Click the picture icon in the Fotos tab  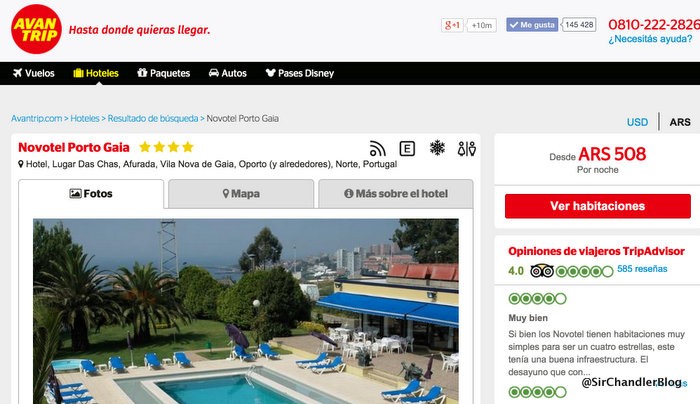[75, 193]
